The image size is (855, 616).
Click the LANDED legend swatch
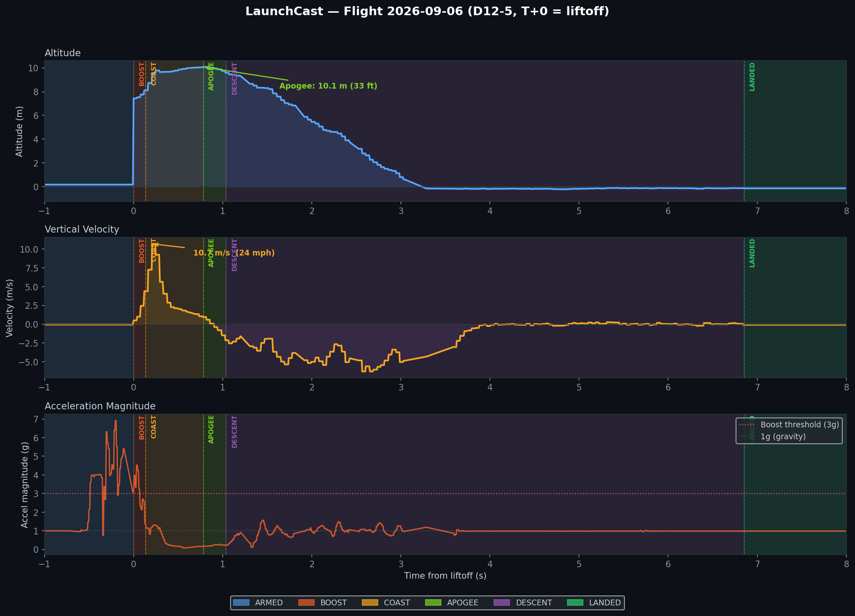pos(575,602)
